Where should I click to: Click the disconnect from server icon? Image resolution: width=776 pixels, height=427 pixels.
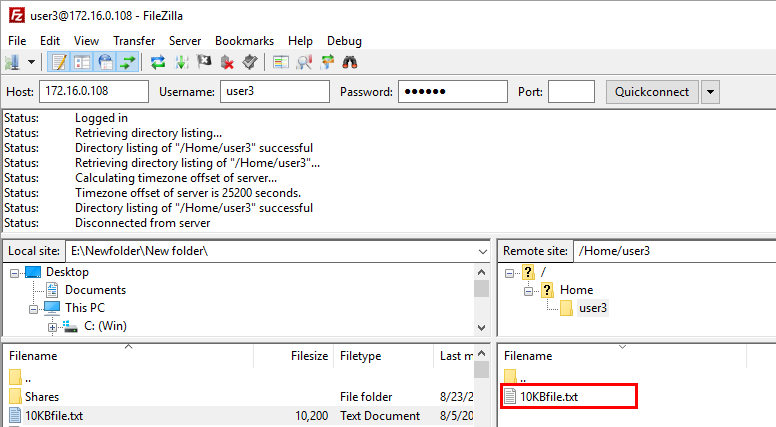point(227,62)
